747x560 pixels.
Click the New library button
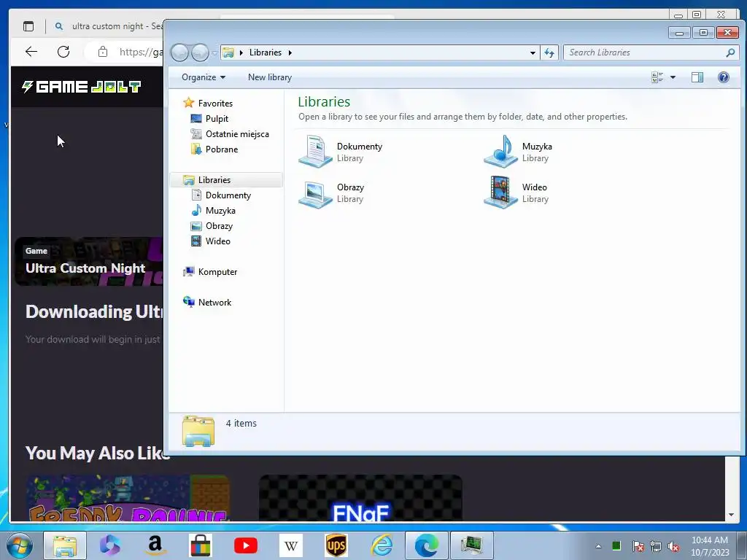(270, 77)
